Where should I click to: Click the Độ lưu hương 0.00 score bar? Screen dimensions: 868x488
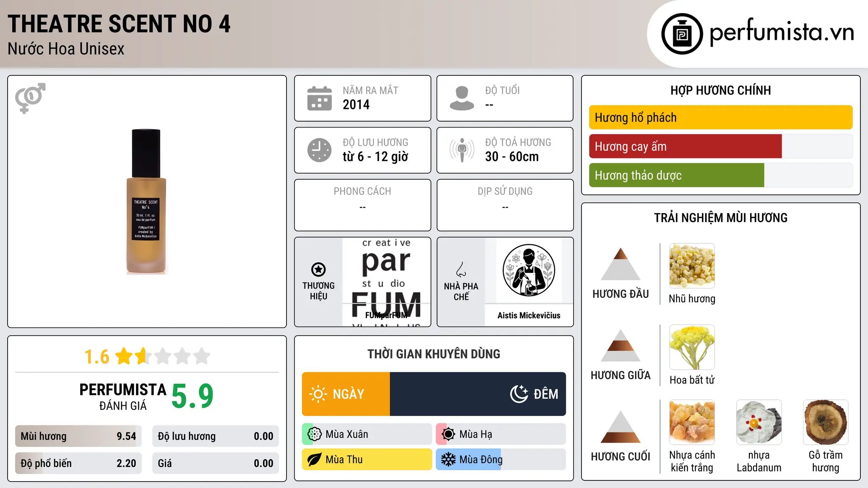coord(215,436)
